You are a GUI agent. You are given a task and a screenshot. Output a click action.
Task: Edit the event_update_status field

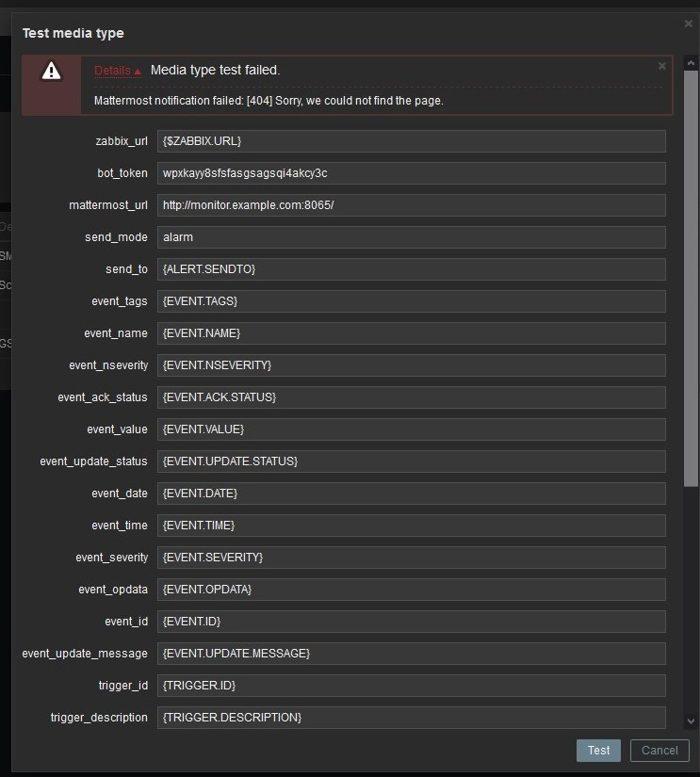coord(412,461)
